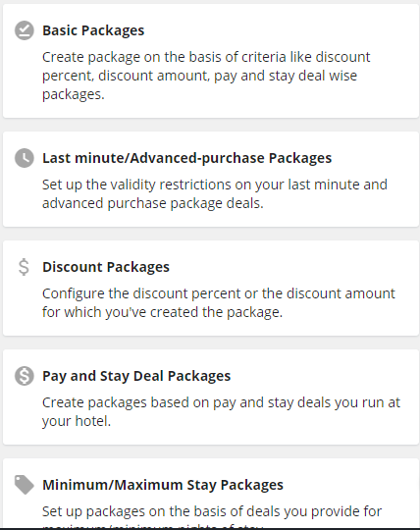The height and width of the screenshot is (530, 420).
Task: Click the circled dollar Pay and Stay icon
Action: point(25,376)
